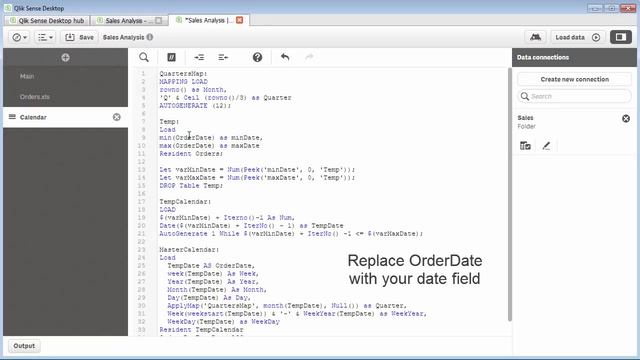Click 'MasterCalendar:' label on line 23
This screenshot has width=640, height=360.
189,249
